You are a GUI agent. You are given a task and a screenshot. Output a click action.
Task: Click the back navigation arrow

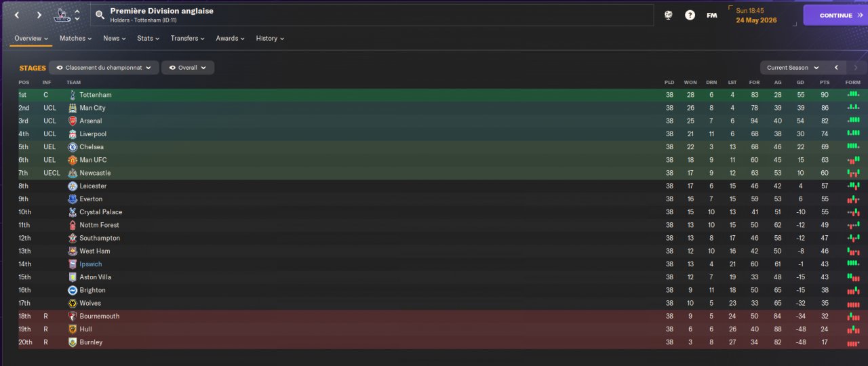pyautogui.click(x=17, y=15)
